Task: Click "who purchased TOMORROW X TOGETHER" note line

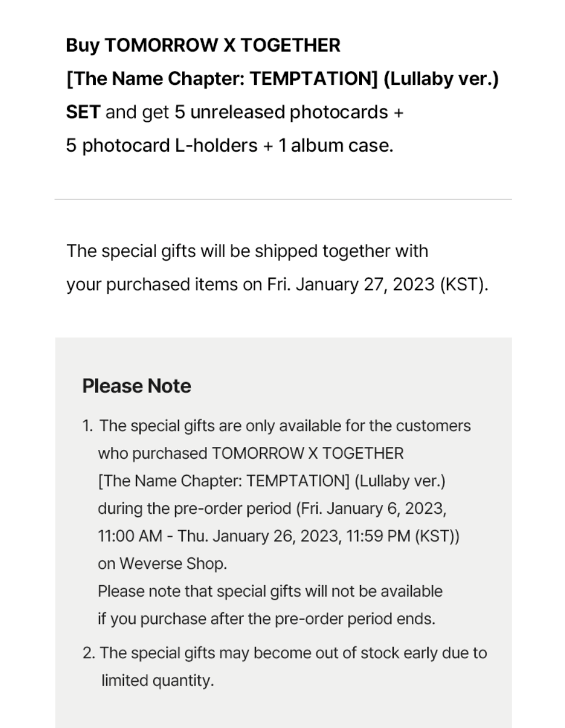Action: (250, 453)
